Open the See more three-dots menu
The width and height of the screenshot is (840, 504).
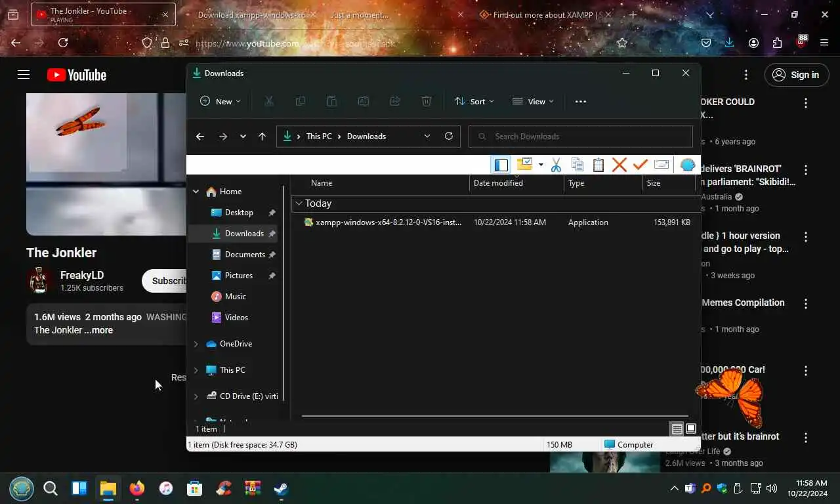(x=580, y=101)
